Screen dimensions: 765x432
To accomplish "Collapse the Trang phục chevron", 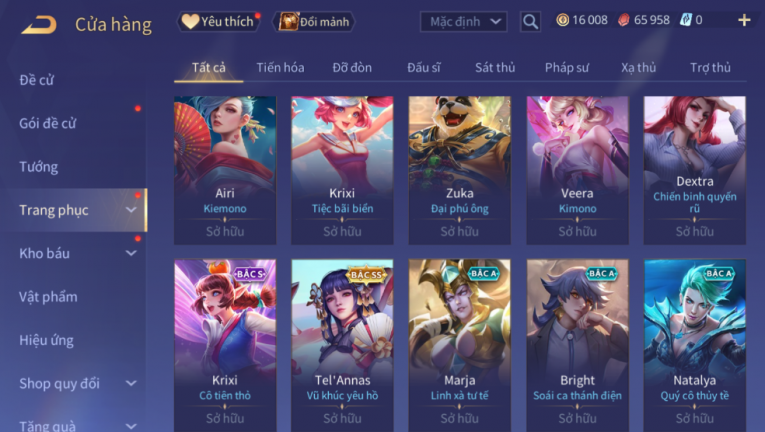I will pyautogui.click(x=131, y=210).
